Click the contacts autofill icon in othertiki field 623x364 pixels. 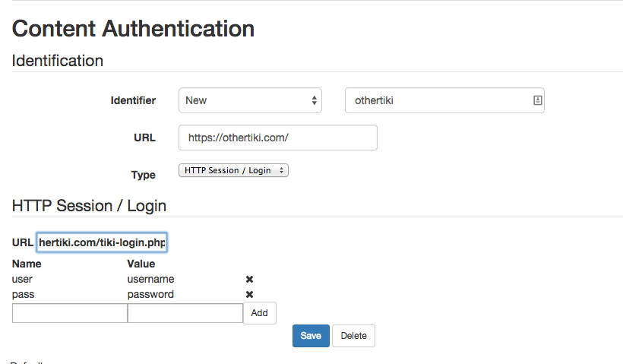pos(537,100)
